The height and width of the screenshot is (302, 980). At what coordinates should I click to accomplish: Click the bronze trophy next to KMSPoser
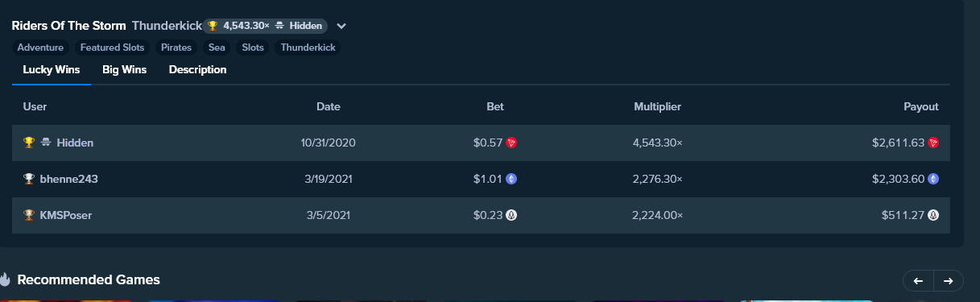29,215
